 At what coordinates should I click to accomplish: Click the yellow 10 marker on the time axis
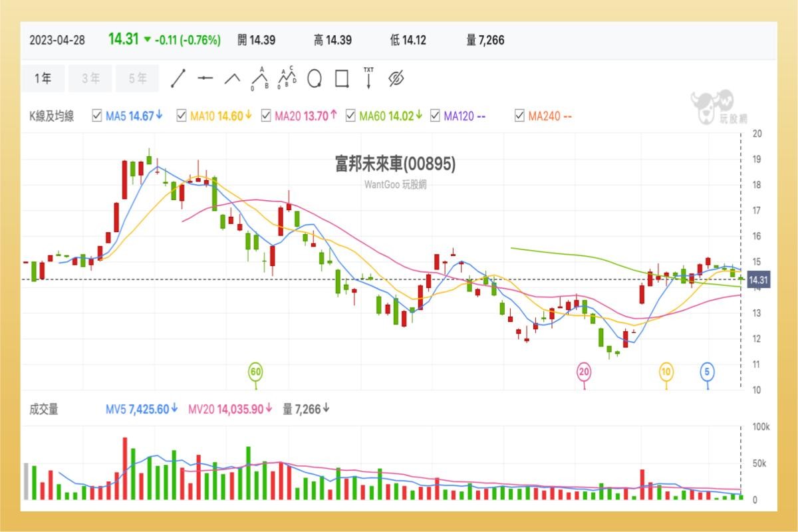point(666,372)
